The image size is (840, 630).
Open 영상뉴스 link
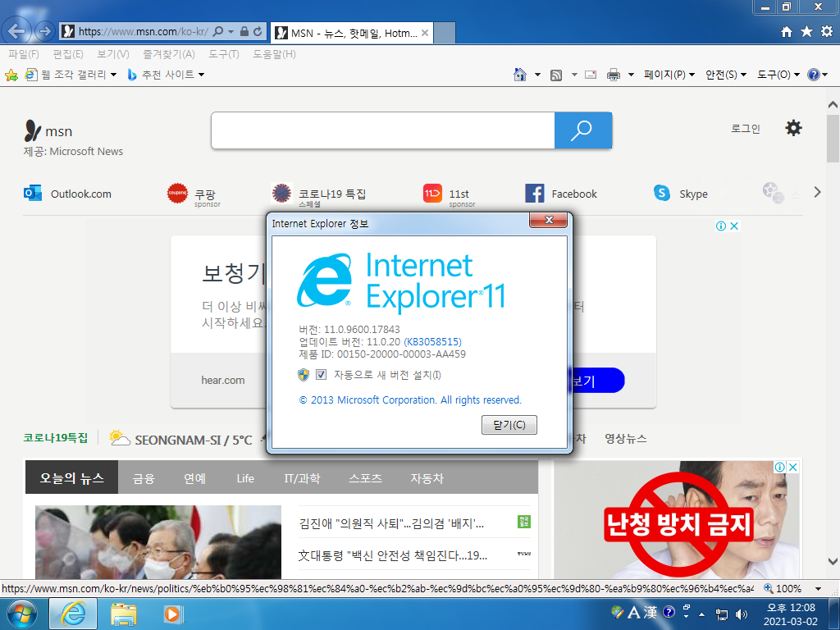coord(626,439)
